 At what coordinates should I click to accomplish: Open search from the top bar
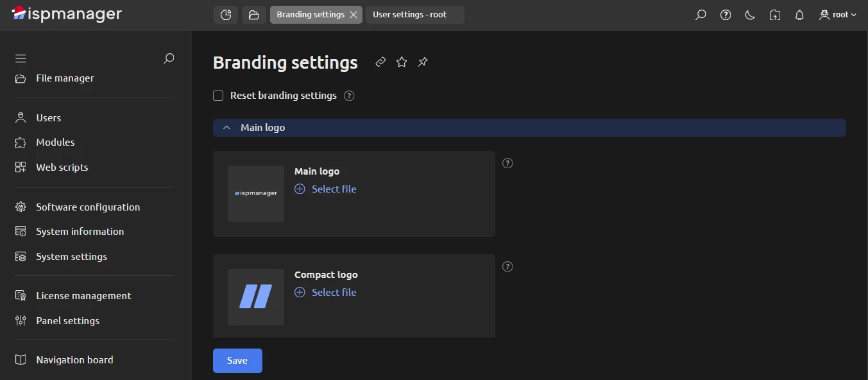click(x=700, y=15)
